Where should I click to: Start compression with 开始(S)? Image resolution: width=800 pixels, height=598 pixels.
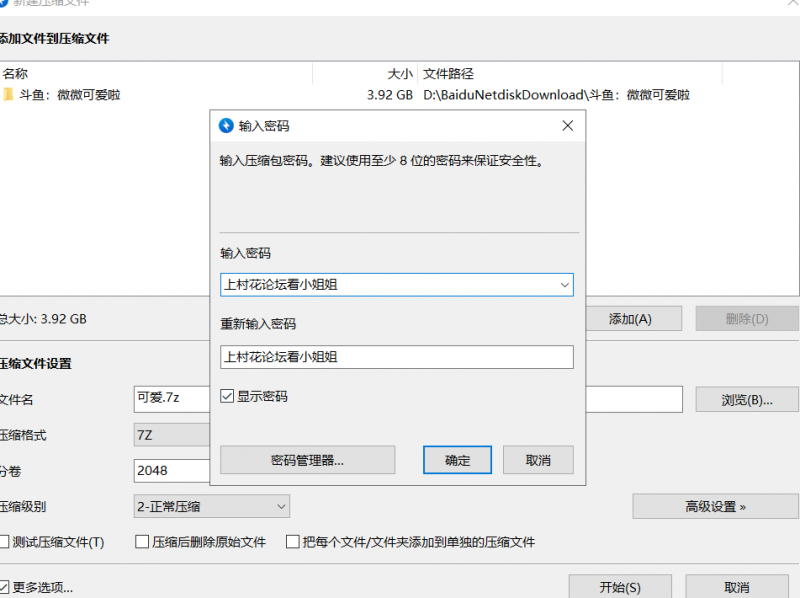620,587
